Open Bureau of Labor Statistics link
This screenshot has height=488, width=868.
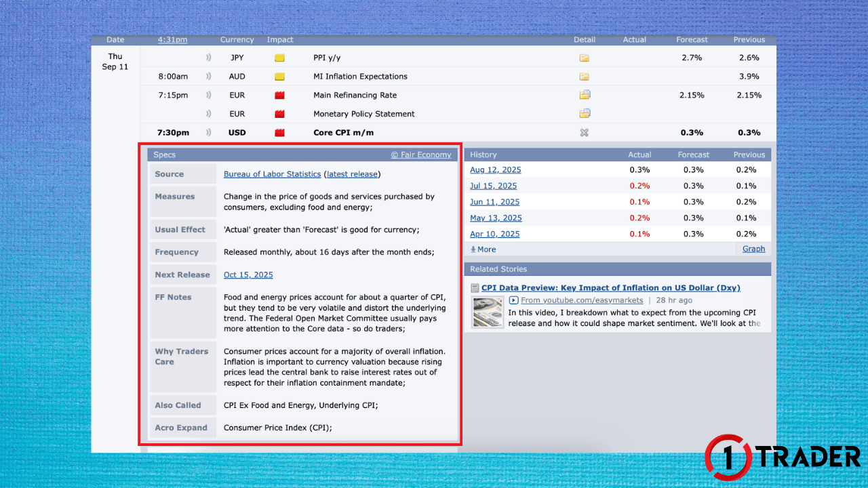tap(272, 174)
